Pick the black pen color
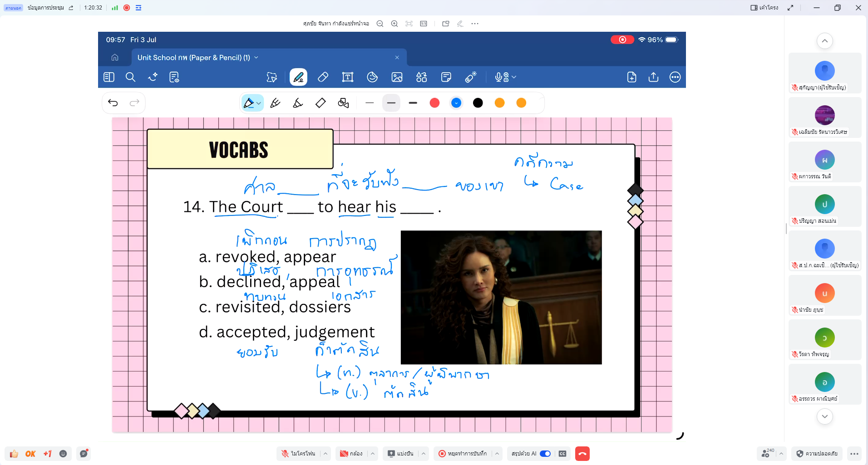This screenshot has width=868, height=465. point(478,103)
